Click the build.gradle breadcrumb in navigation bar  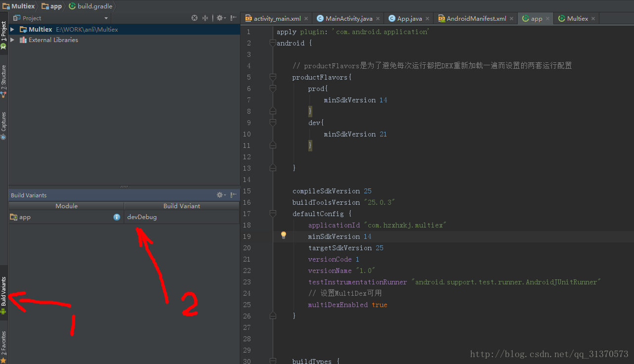click(91, 6)
